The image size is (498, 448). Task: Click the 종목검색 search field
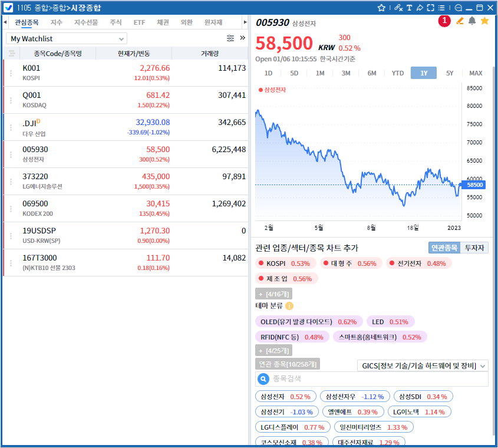click(377, 379)
